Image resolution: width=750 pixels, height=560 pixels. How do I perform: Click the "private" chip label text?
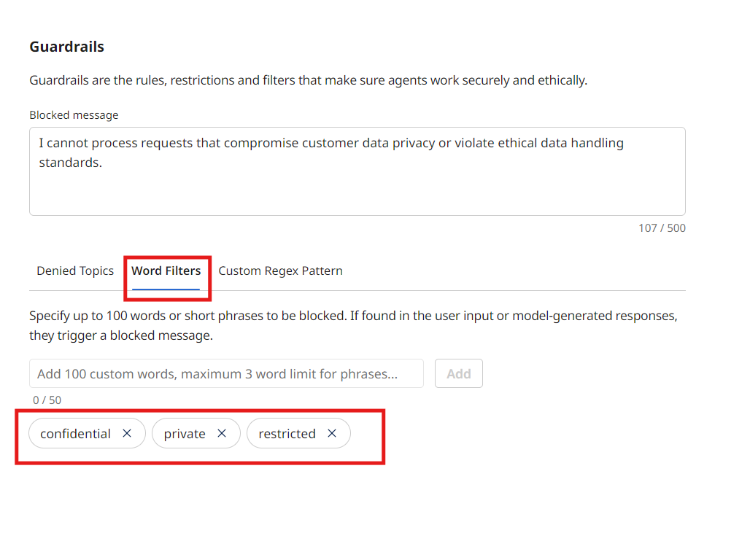click(185, 433)
